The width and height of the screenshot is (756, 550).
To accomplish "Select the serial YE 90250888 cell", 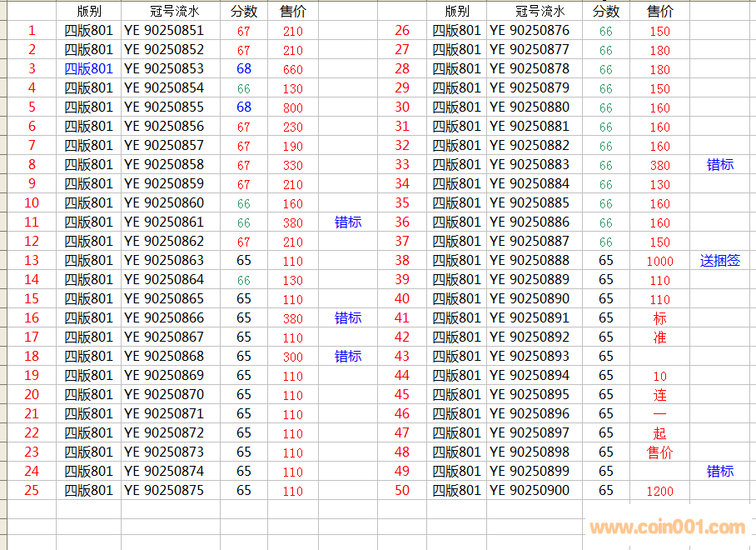I will [530, 261].
